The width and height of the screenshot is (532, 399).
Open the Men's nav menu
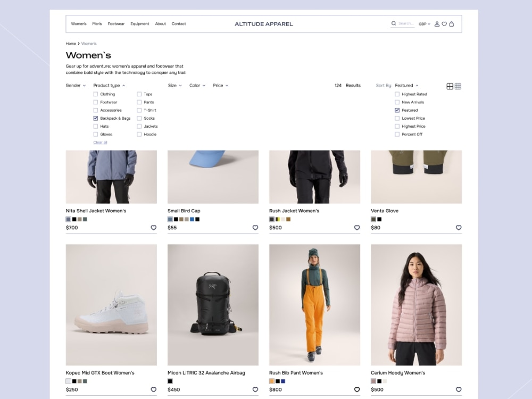coord(97,24)
